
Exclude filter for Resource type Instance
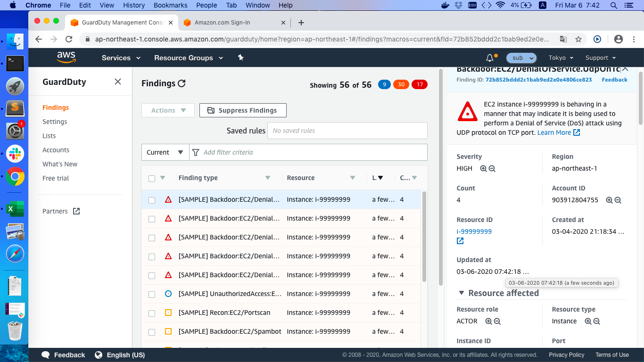[597, 321]
